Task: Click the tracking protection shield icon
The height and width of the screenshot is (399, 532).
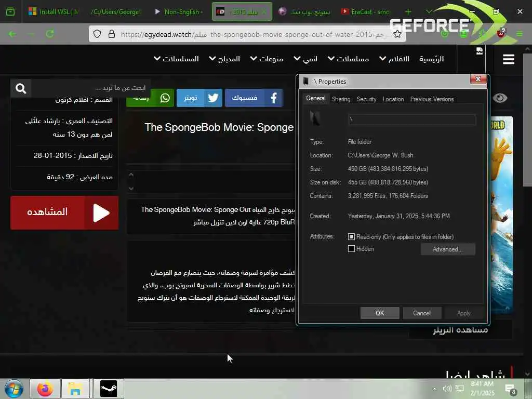Action: (x=97, y=34)
